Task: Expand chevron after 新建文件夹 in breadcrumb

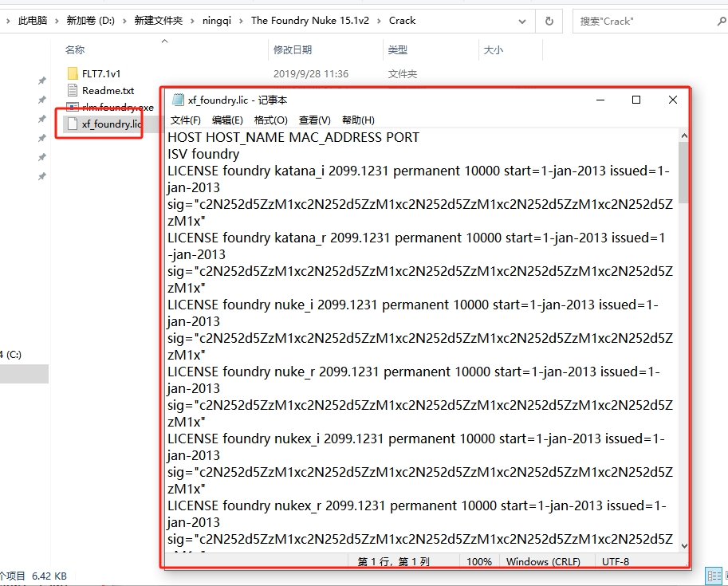Action: pos(192,21)
